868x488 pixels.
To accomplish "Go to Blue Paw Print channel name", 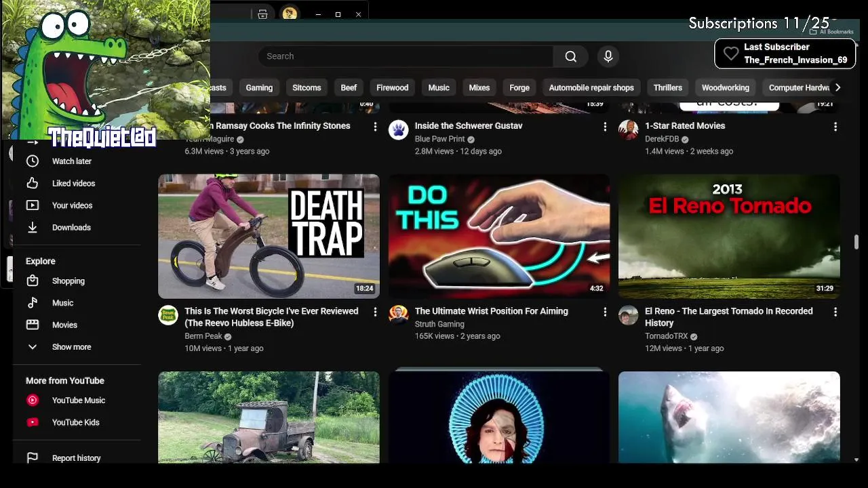I will [x=440, y=139].
